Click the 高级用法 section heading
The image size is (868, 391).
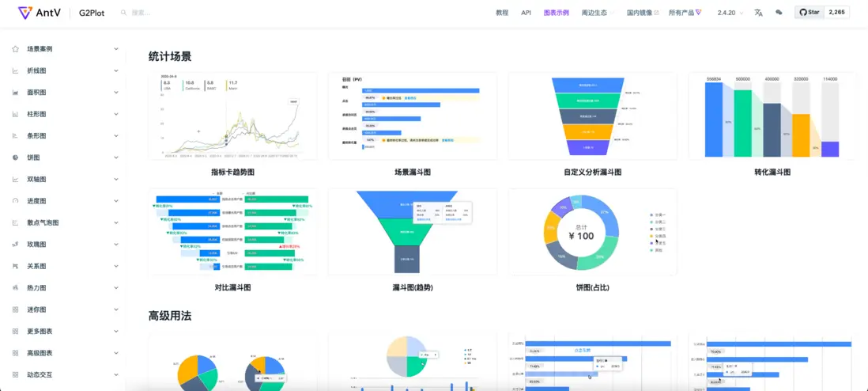(170, 316)
